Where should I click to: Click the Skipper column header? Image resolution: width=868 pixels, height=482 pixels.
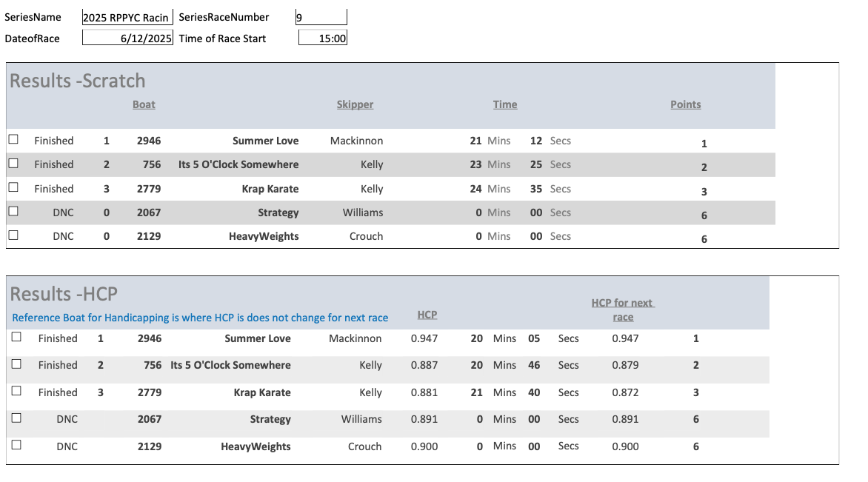pos(355,104)
